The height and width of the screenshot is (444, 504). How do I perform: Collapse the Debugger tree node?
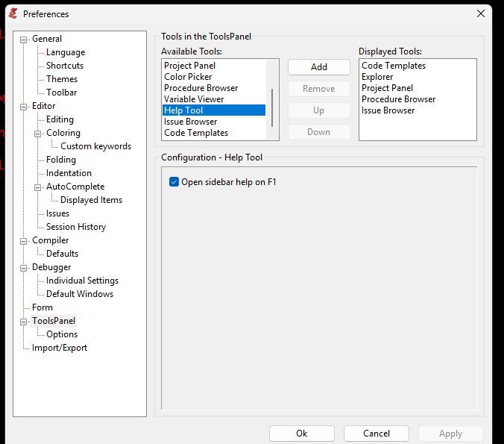24,267
